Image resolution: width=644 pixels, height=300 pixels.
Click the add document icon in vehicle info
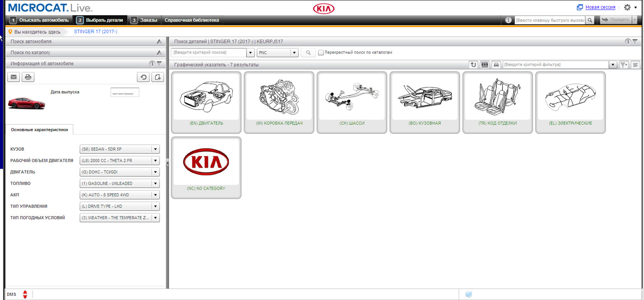point(158,77)
